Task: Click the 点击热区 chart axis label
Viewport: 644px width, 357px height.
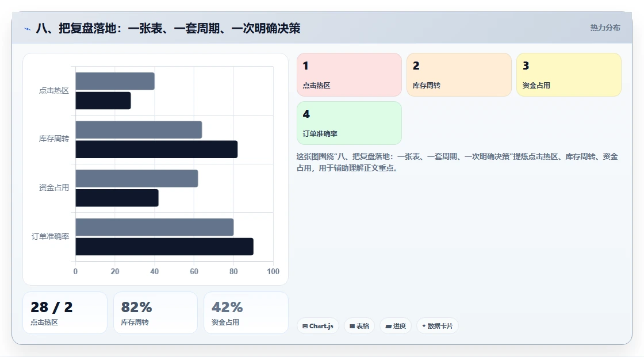Action: (x=54, y=90)
